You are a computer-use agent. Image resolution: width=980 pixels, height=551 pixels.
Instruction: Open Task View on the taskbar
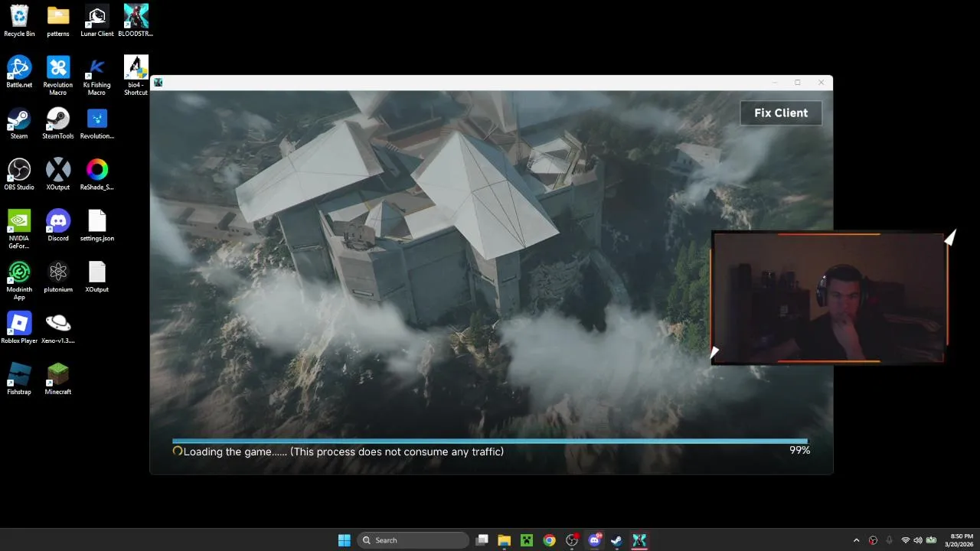(482, 540)
